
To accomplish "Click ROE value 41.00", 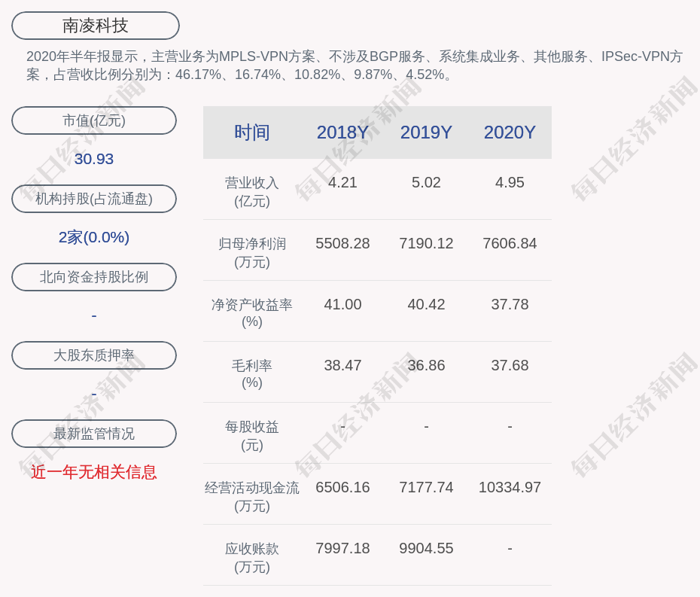I will click(342, 305).
